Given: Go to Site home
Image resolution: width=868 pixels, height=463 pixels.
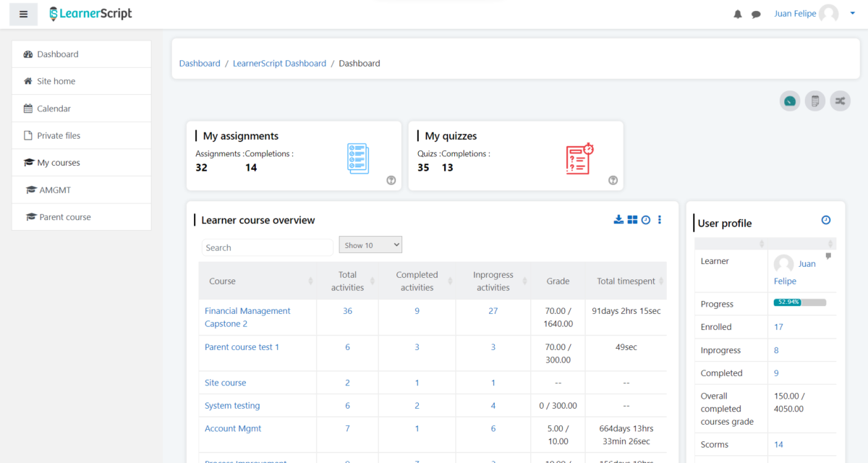Looking at the screenshot, I should click(81, 81).
